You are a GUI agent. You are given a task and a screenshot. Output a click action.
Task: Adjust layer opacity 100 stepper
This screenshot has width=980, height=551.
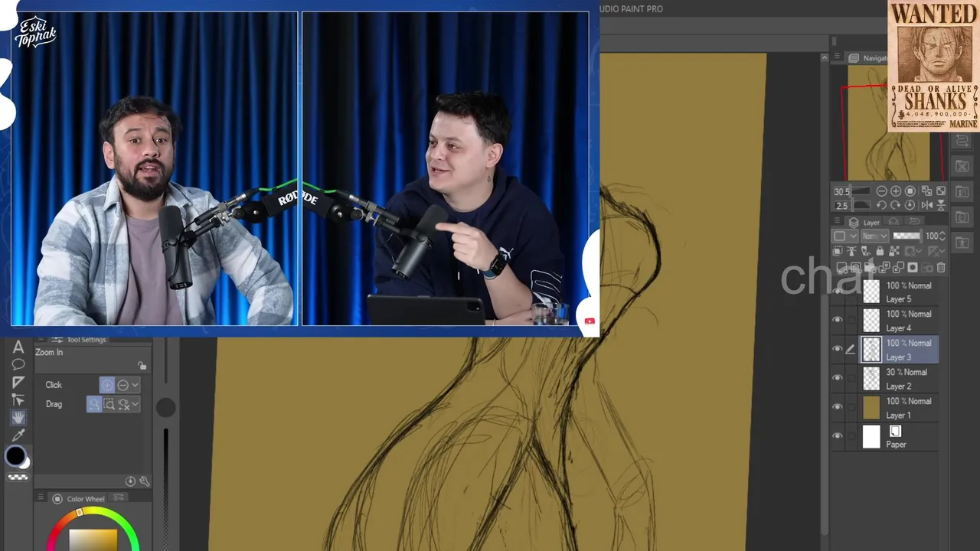[x=942, y=236]
